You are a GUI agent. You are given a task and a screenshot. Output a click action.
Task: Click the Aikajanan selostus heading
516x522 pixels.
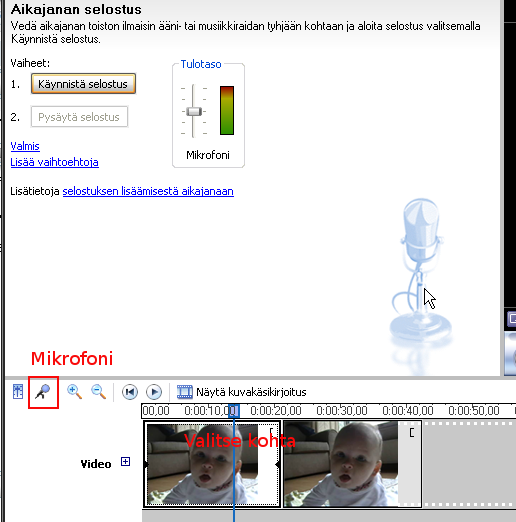pos(76,9)
